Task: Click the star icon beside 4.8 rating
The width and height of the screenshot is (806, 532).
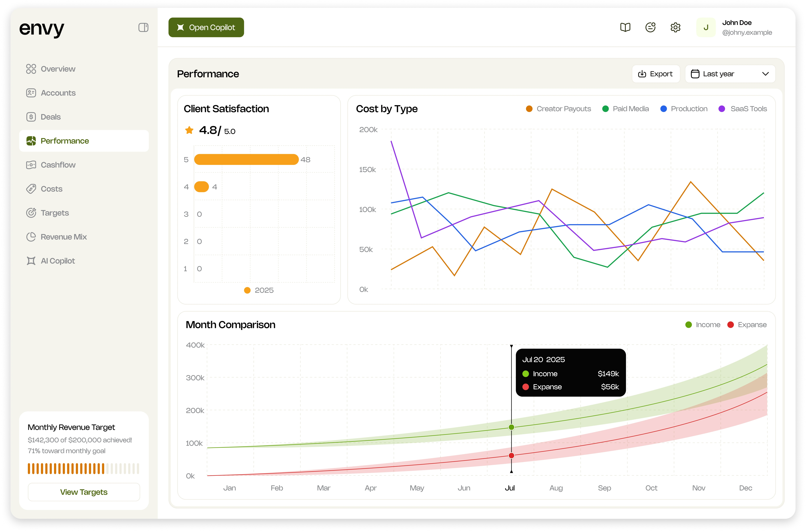Action: pyautogui.click(x=189, y=130)
